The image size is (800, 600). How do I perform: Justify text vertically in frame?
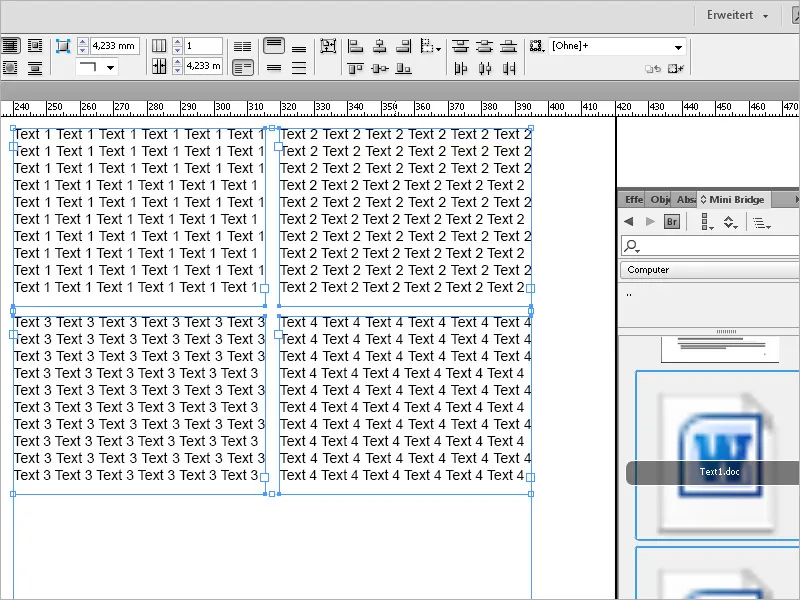tap(299, 68)
